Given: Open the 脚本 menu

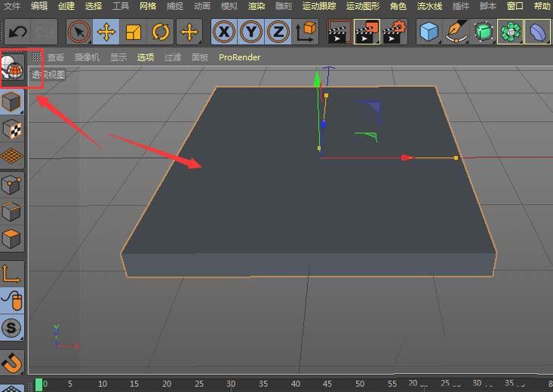Looking at the screenshot, I should 488,6.
